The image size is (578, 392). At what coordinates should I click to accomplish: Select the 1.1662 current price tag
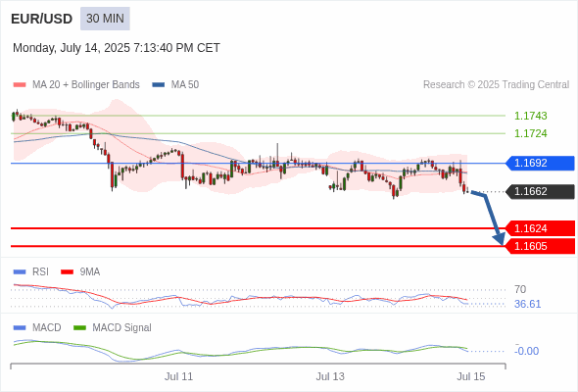click(540, 192)
